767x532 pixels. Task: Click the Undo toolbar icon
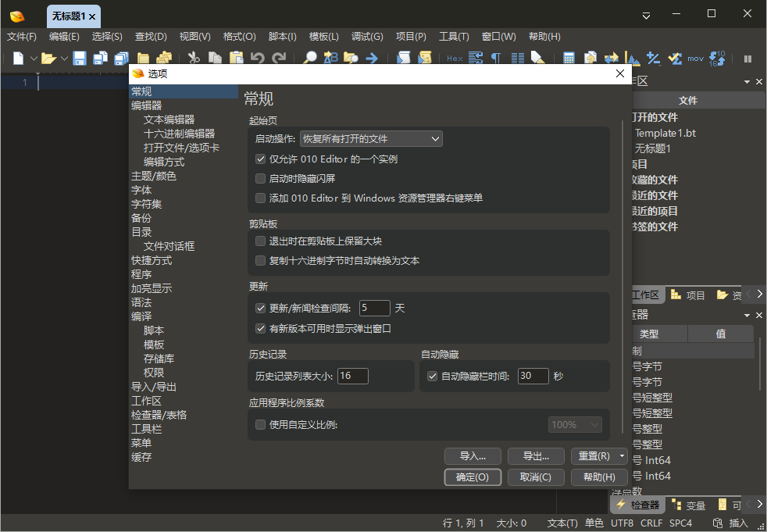coord(259,58)
